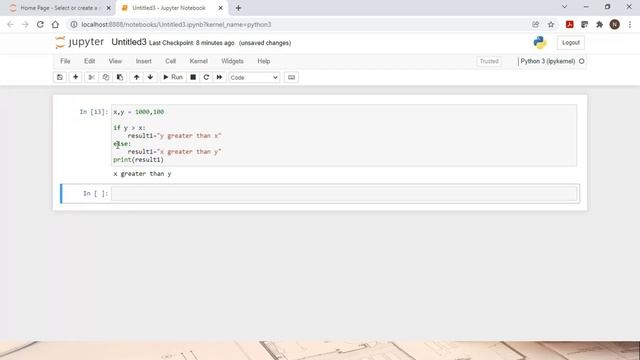Save notebook with the floppy disk icon
The height and width of the screenshot is (360, 640).
60,77
